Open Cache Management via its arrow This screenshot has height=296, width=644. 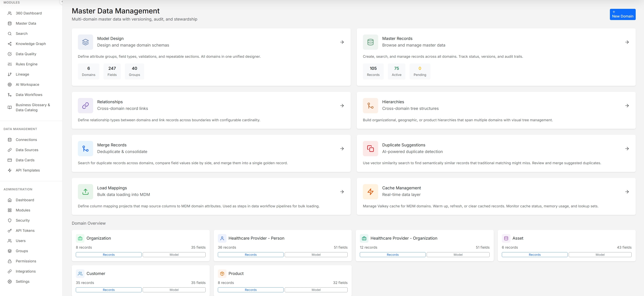tap(627, 192)
